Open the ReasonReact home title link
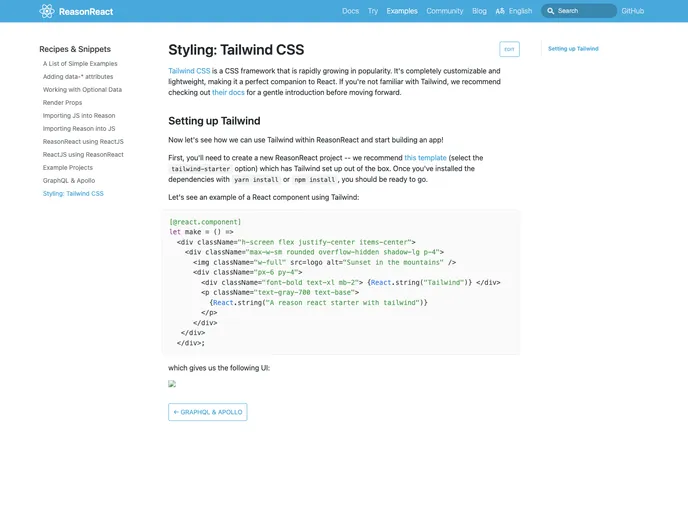688x512 pixels. [86, 11]
